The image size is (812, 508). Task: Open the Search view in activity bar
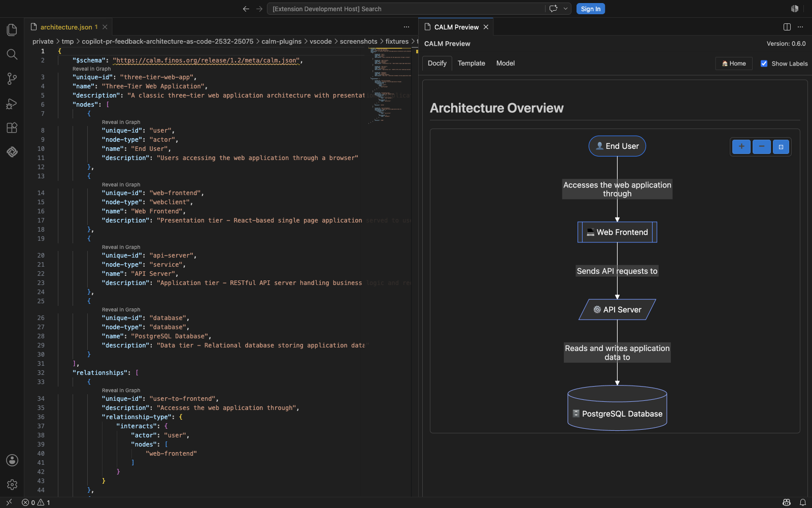coord(12,54)
